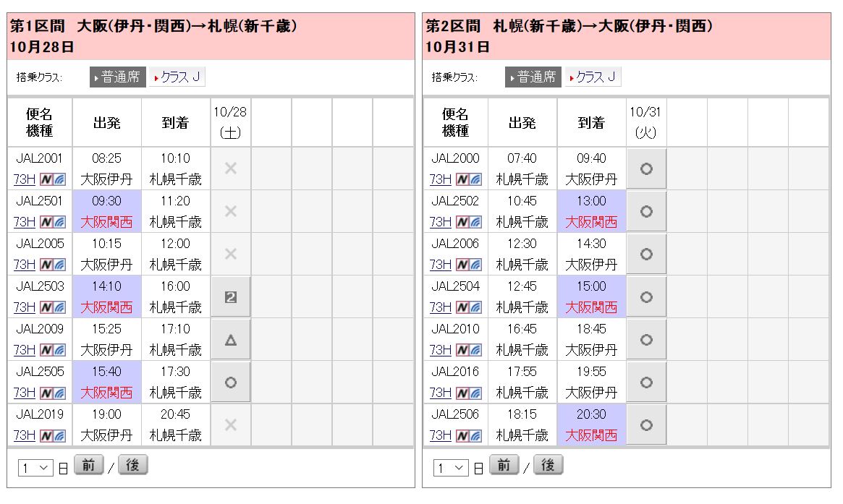Select the circle availability button for JAL2505

231,382
